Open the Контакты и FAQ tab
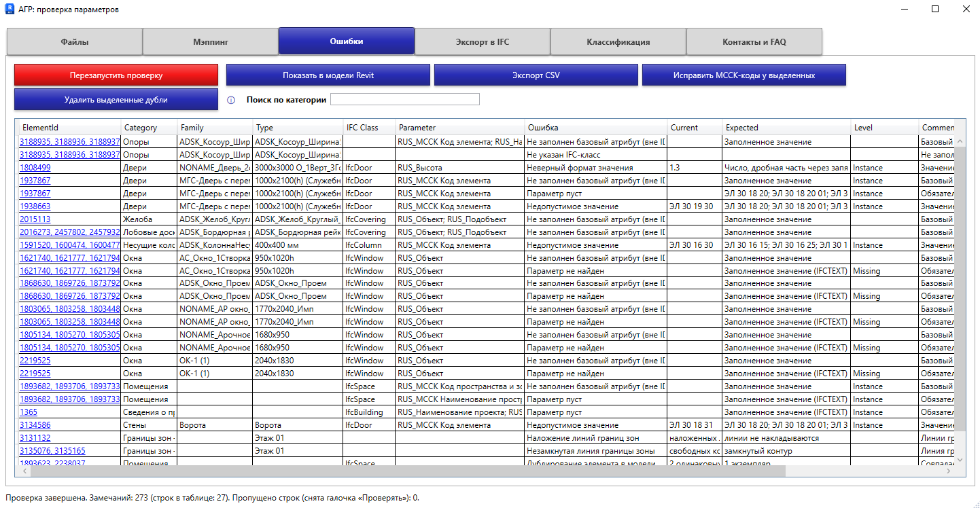The image size is (980, 508). (x=754, y=41)
